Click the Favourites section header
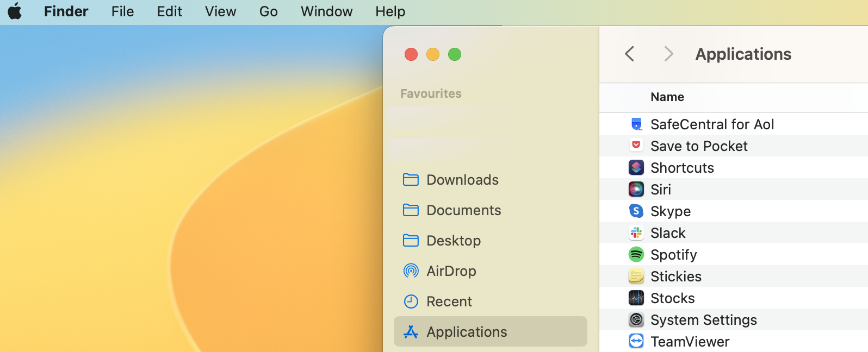The height and width of the screenshot is (352, 868). (x=431, y=93)
